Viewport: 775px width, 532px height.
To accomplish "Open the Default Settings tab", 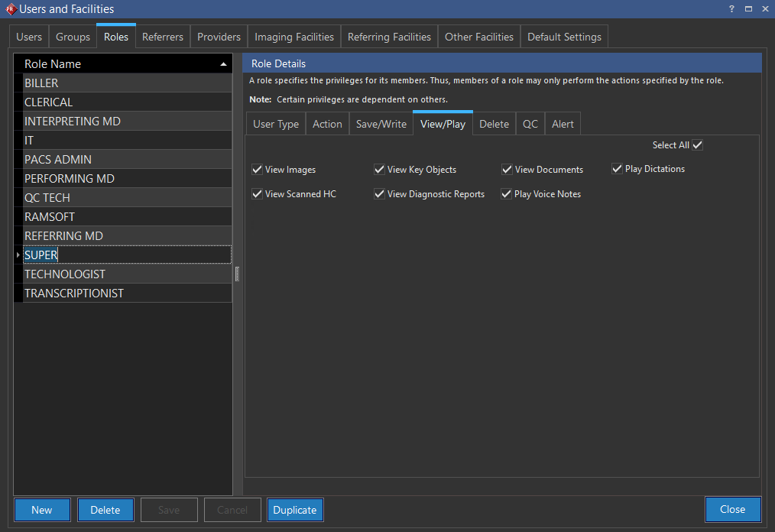I will (x=564, y=37).
